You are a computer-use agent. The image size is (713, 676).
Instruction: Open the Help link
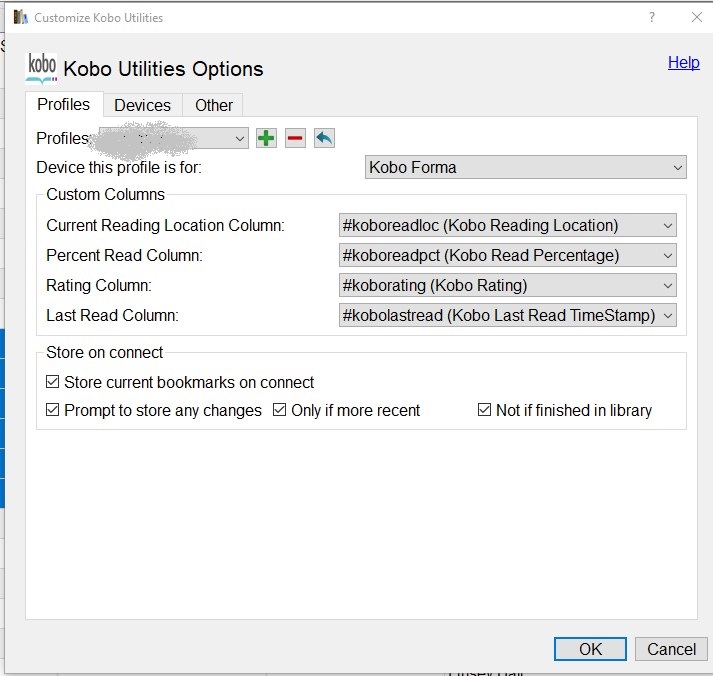pyautogui.click(x=684, y=62)
